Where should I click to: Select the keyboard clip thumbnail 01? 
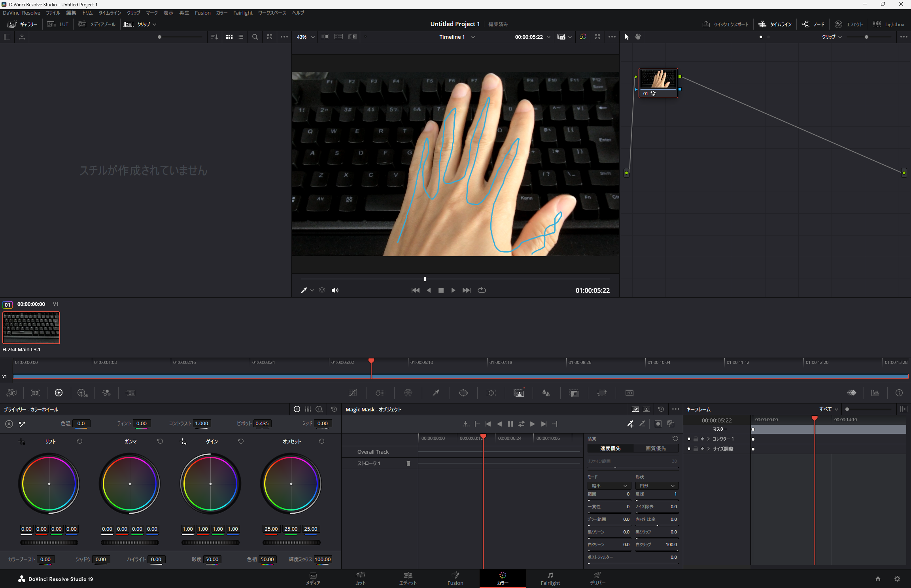click(31, 328)
